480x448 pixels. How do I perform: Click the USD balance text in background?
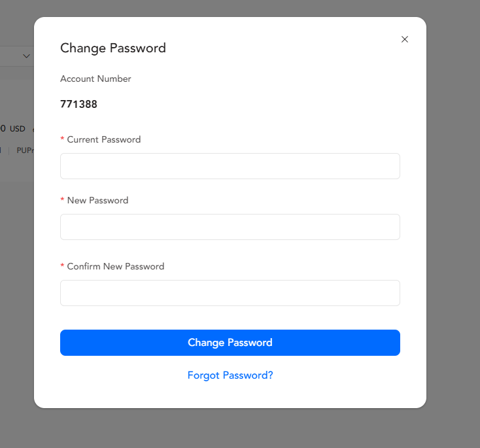click(x=16, y=129)
